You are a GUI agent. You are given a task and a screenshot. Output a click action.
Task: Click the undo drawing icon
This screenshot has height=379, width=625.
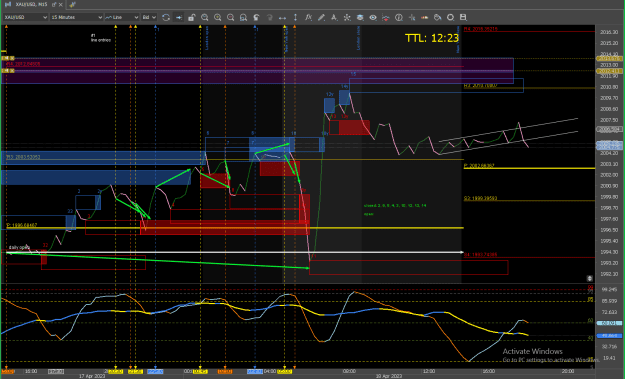coord(256,17)
